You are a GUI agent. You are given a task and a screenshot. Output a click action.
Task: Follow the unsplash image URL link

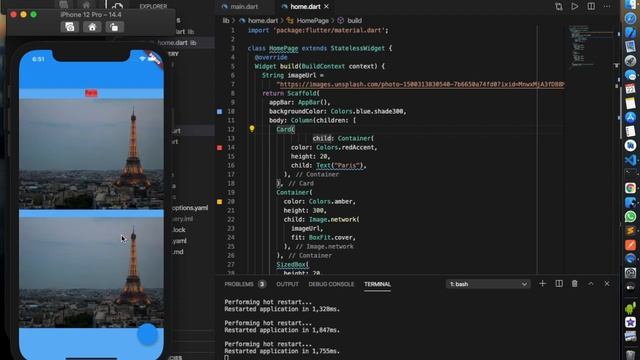point(422,84)
